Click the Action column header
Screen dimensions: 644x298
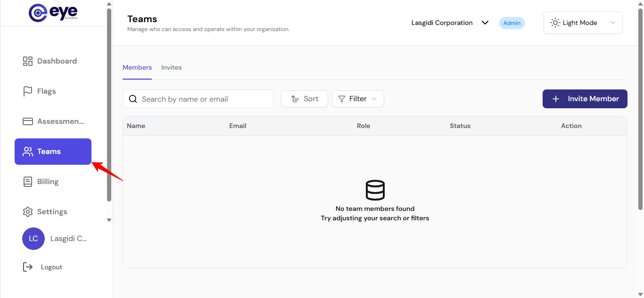tap(571, 126)
